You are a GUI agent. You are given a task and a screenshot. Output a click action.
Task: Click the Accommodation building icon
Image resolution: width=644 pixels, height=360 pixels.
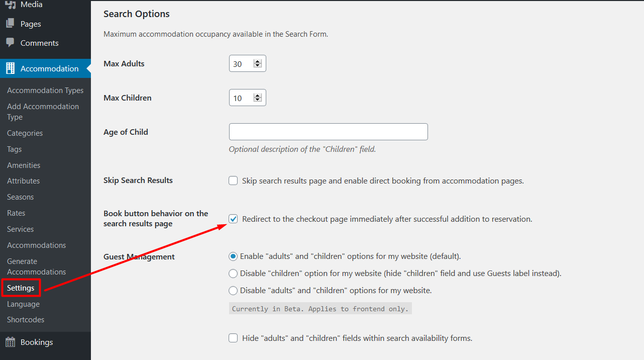tap(10, 68)
